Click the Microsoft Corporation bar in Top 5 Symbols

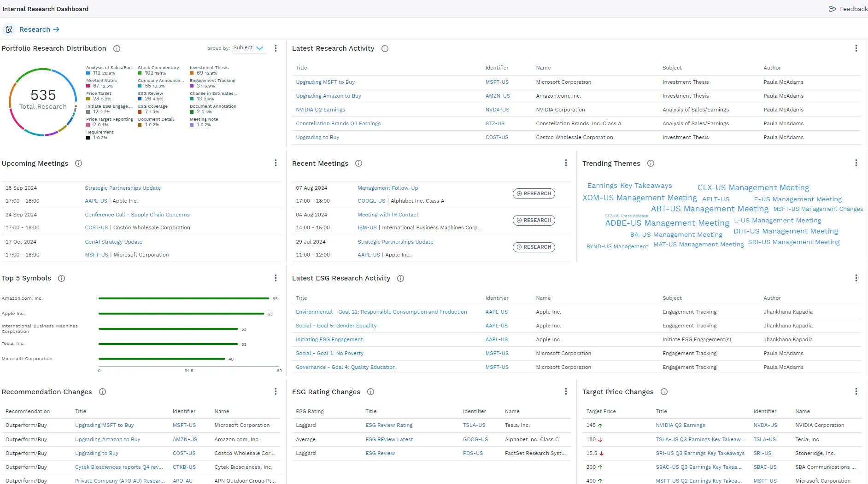[x=162, y=359]
